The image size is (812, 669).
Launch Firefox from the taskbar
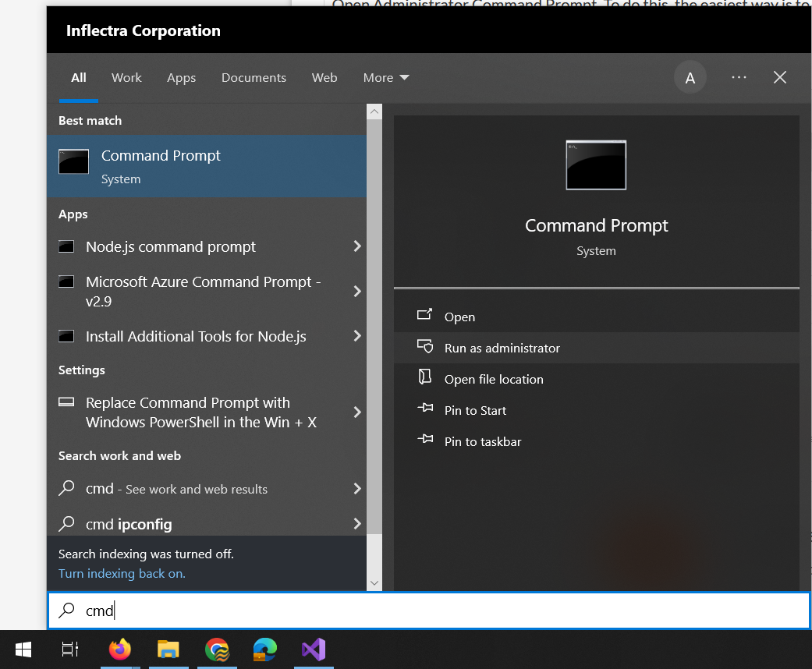[120, 650]
